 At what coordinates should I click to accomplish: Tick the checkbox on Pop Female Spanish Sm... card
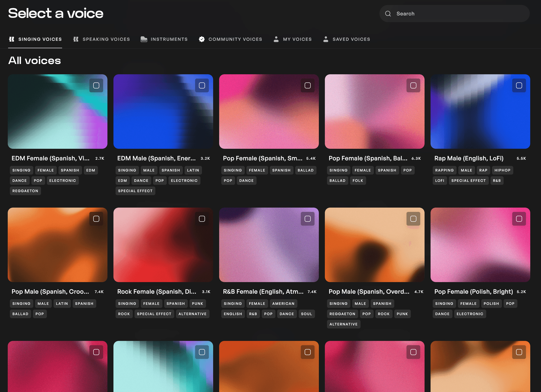pyautogui.click(x=307, y=85)
